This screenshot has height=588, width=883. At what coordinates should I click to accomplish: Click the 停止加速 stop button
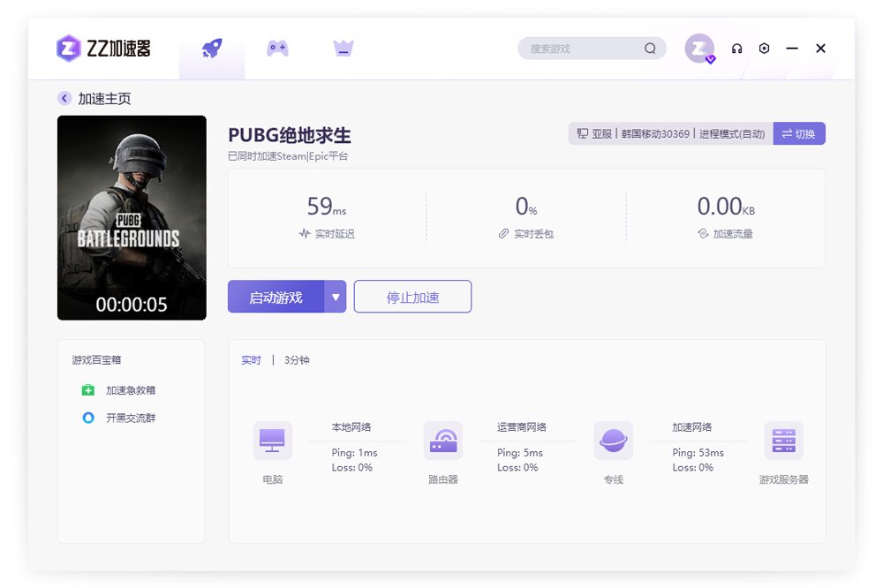coord(412,297)
